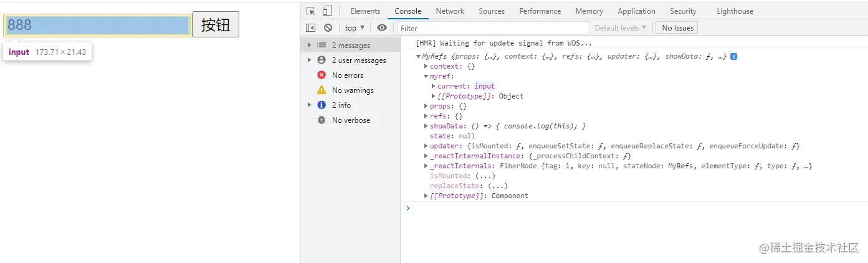This screenshot has width=868, height=263.
Task: Select the No warnings filter
Action: point(352,90)
